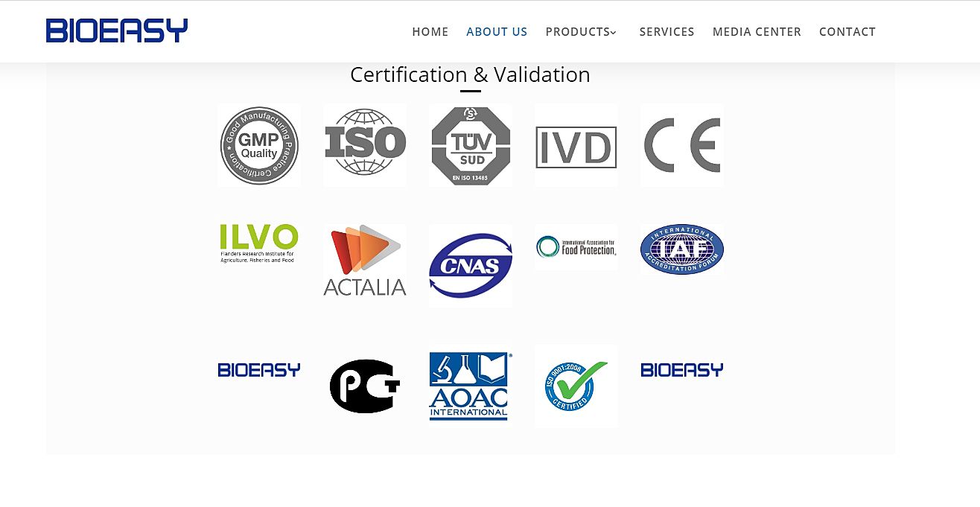This screenshot has height=507, width=980.
Task: Click the IAF Accreditation Forum badge
Action: coord(681,249)
